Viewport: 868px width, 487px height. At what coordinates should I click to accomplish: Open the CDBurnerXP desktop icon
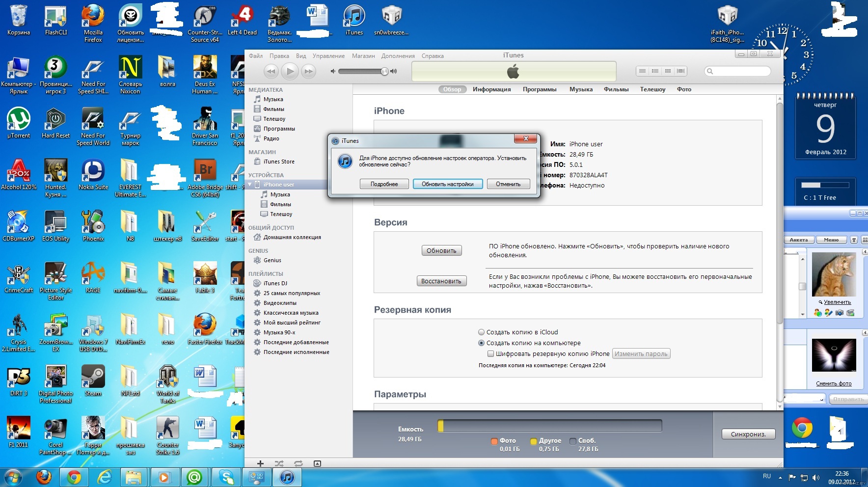coord(19,226)
